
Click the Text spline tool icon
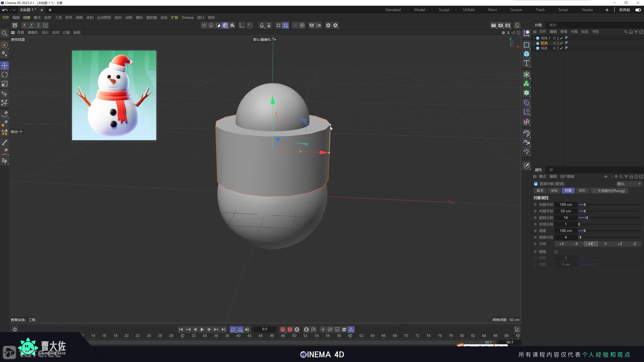click(x=526, y=63)
